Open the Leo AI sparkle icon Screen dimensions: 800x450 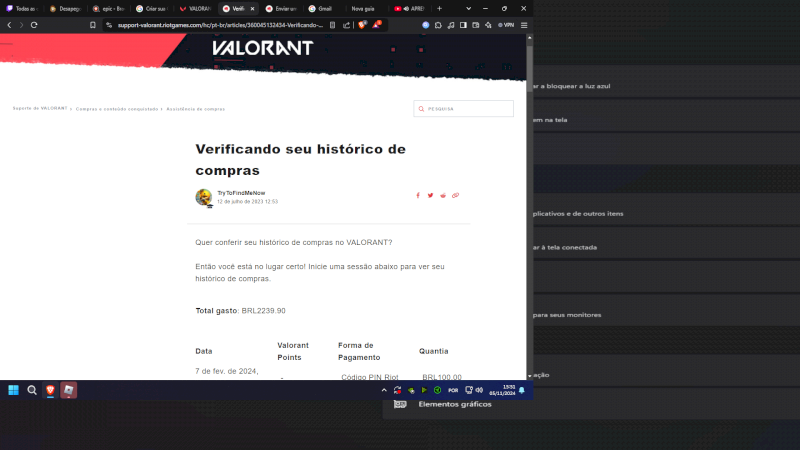click(488, 25)
